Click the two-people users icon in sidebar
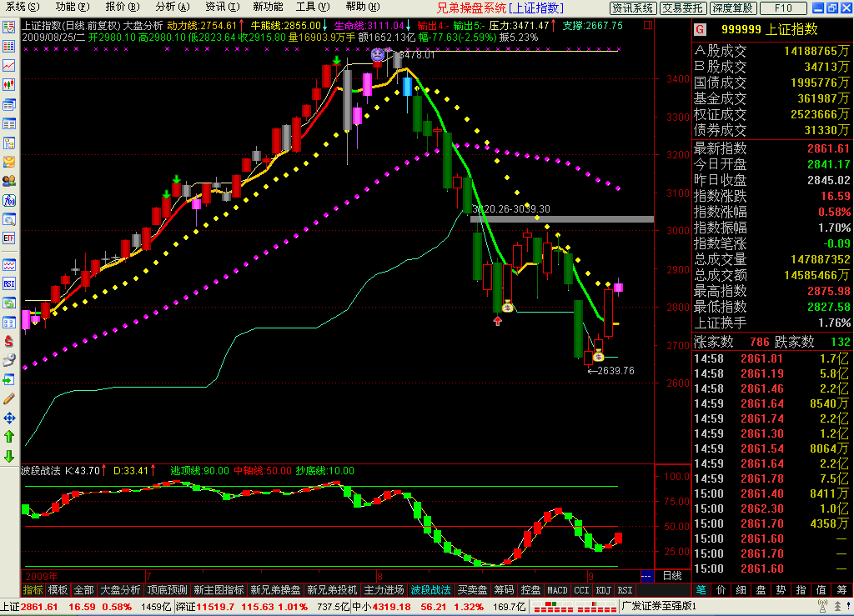Image resolution: width=854 pixels, height=616 pixels. [8, 181]
